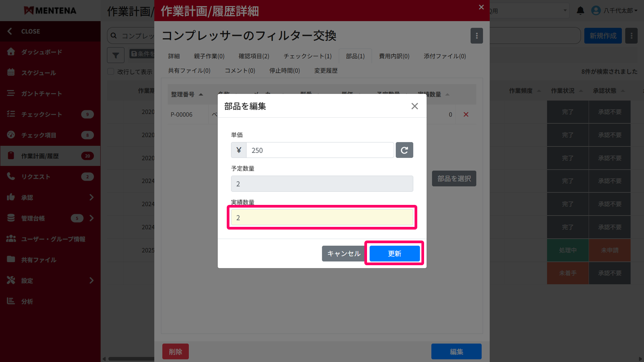This screenshot has width=644, height=362.
Task: Open the three-dot menu beside work title
Action: [x=476, y=36]
